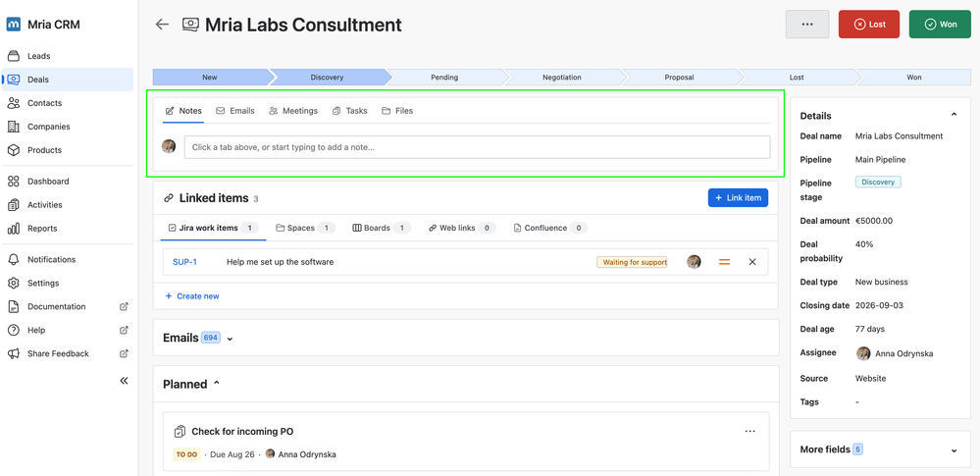Click the TO DO status badge

point(186,454)
